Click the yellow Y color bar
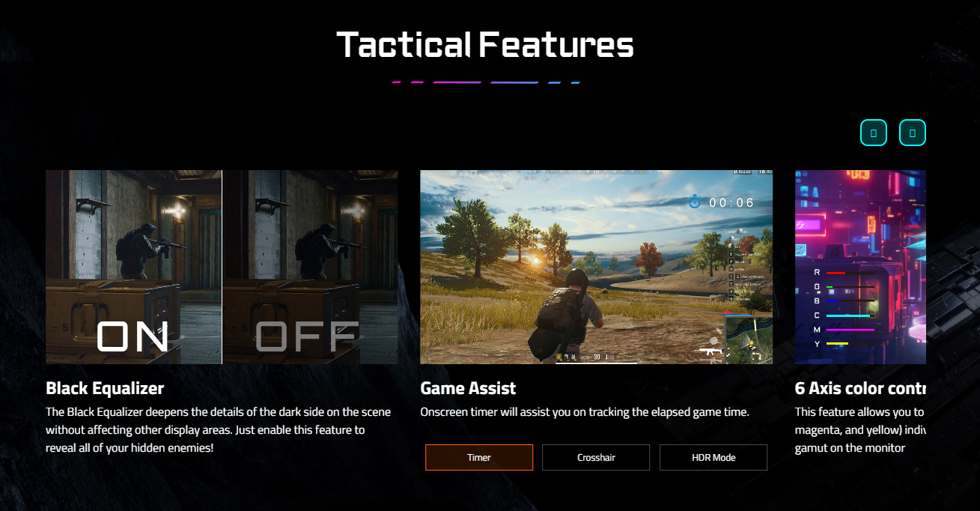 (x=837, y=344)
